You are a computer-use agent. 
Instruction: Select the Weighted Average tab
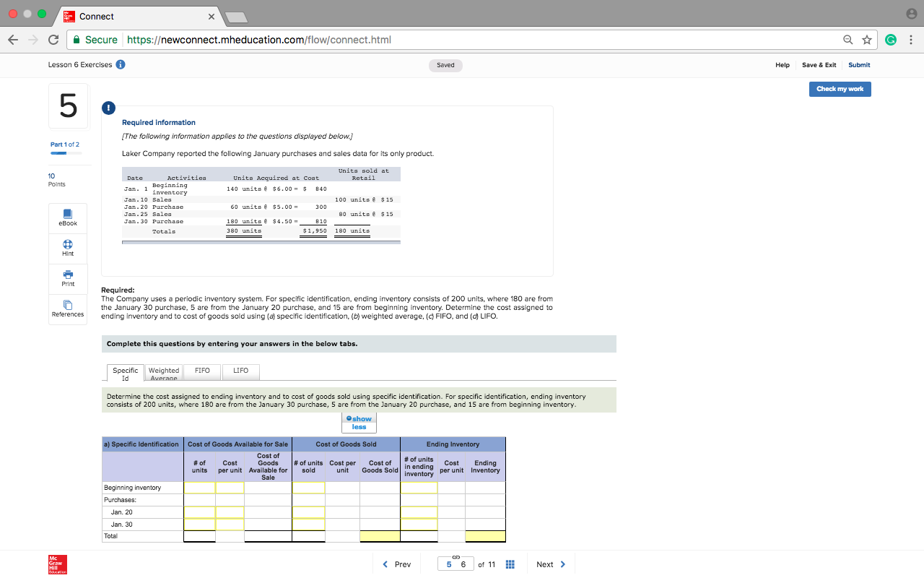163,371
